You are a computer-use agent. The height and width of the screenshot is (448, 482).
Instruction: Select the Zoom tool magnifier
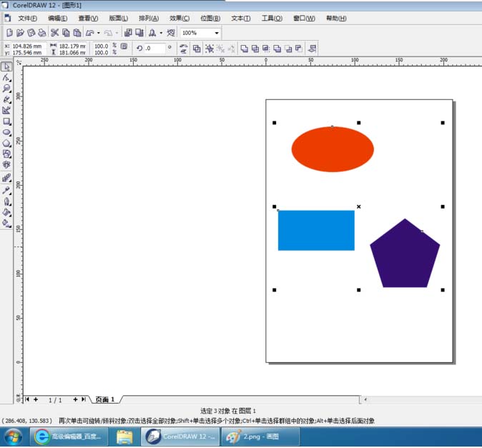[6, 89]
